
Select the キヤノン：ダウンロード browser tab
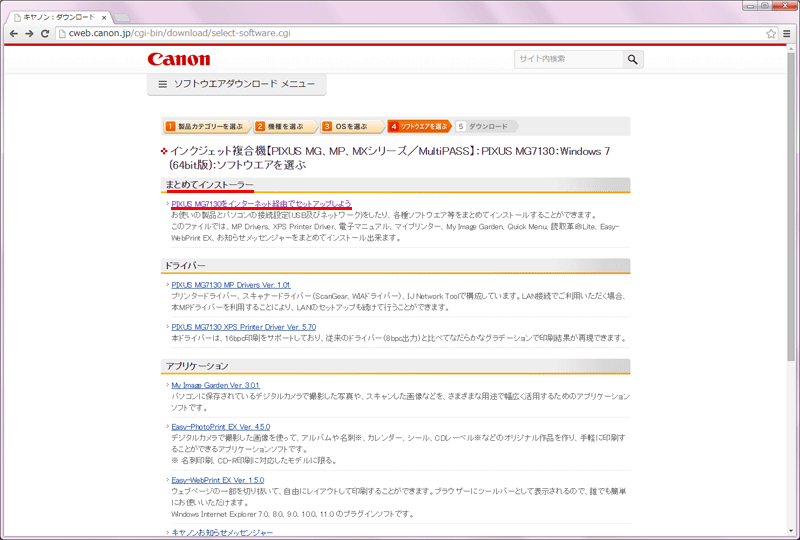[x=60, y=17]
